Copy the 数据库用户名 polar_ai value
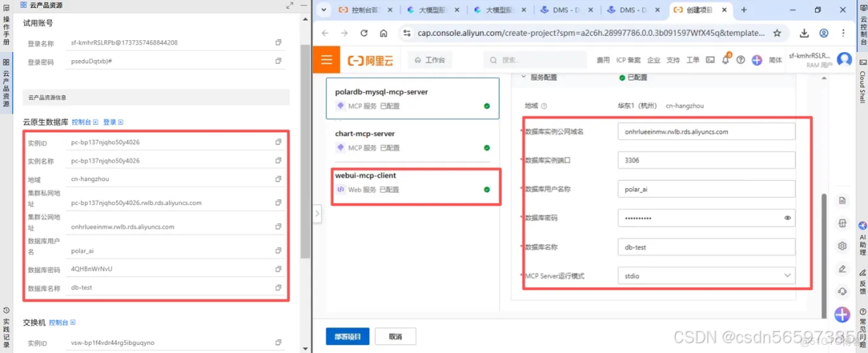Screen dimensions: 868x353 pos(279,250)
